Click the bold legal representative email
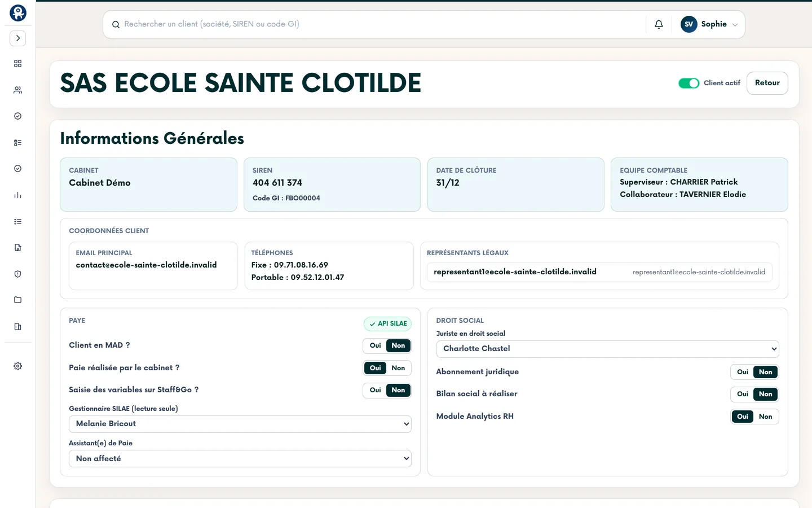Screen dimensions: 812x508 (x=515, y=272)
